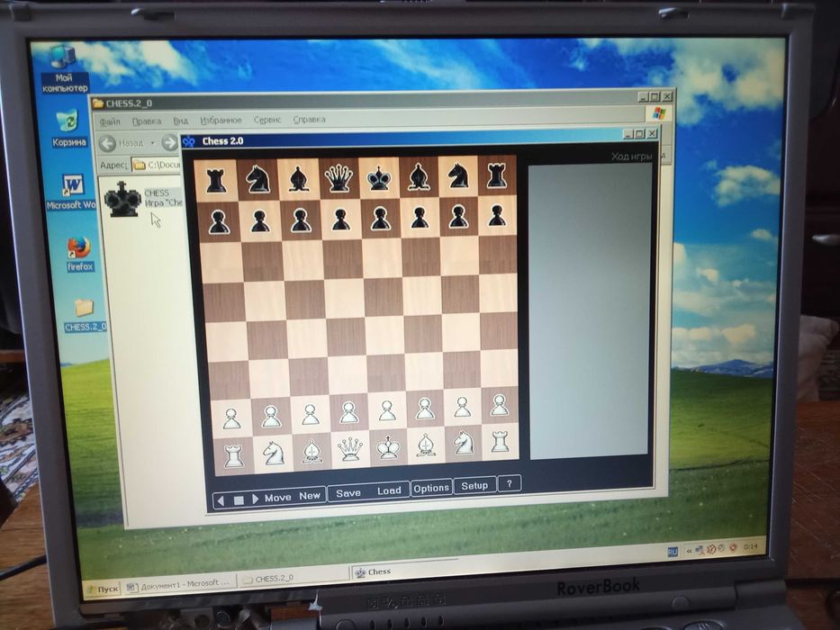Step forward one move with right arrow
The image size is (840, 630).
click(255, 499)
